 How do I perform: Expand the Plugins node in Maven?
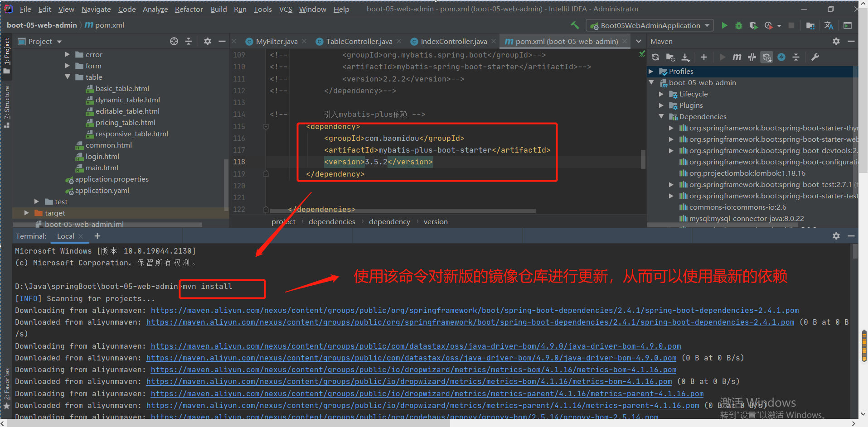pyautogui.click(x=661, y=105)
